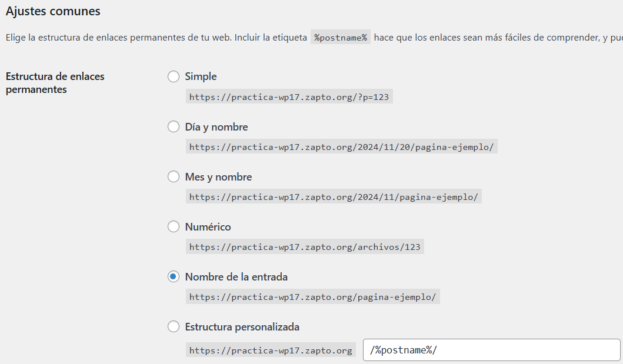The image size is (623, 364).
Task: Click the %postname% tag in the description
Action: tap(341, 38)
